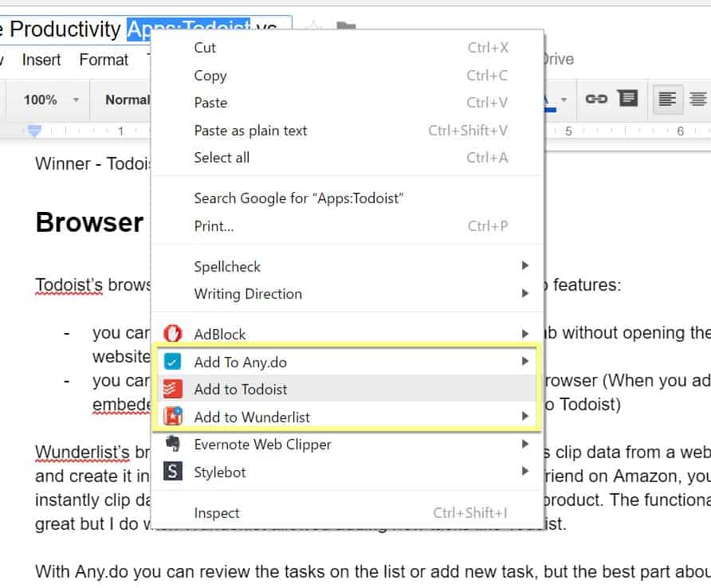Star the document with the star icon
The height and width of the screenshot is (588, 711).
tap(313, 26)
